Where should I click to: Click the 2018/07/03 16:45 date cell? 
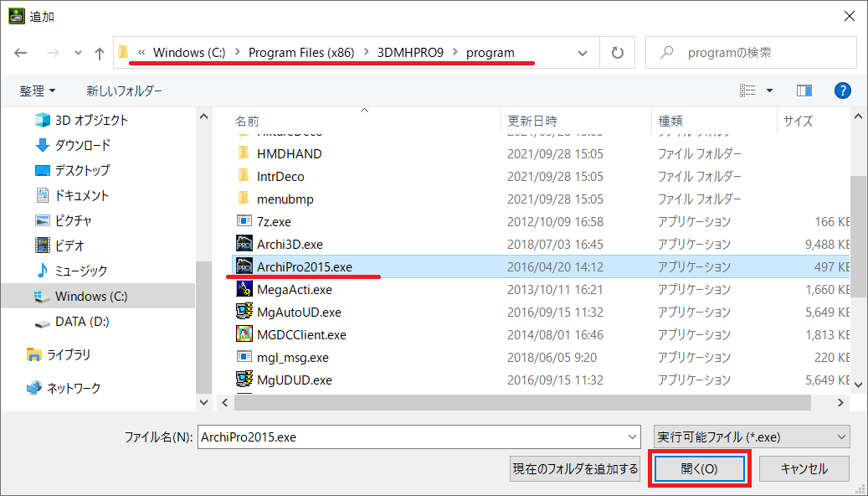[555, 245]
